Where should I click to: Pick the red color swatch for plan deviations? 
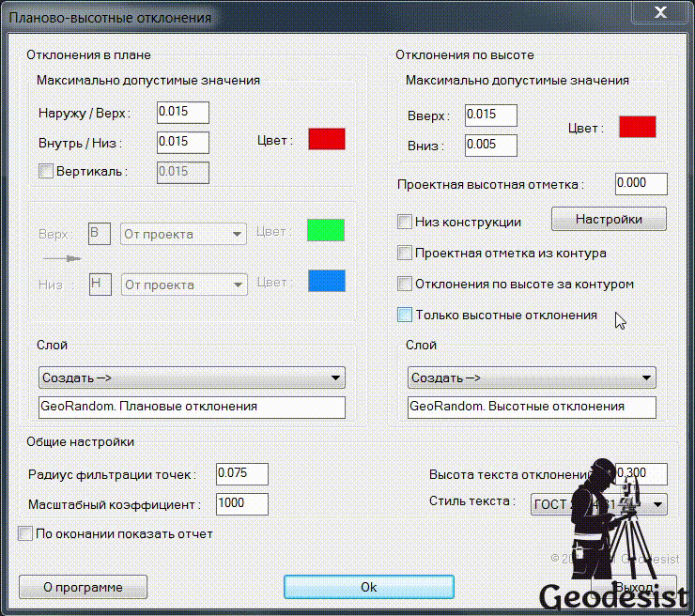(327, 139)
